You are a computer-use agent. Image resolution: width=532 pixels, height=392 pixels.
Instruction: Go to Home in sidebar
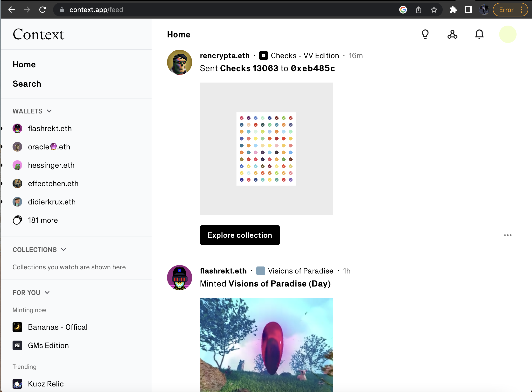[24, 64]
